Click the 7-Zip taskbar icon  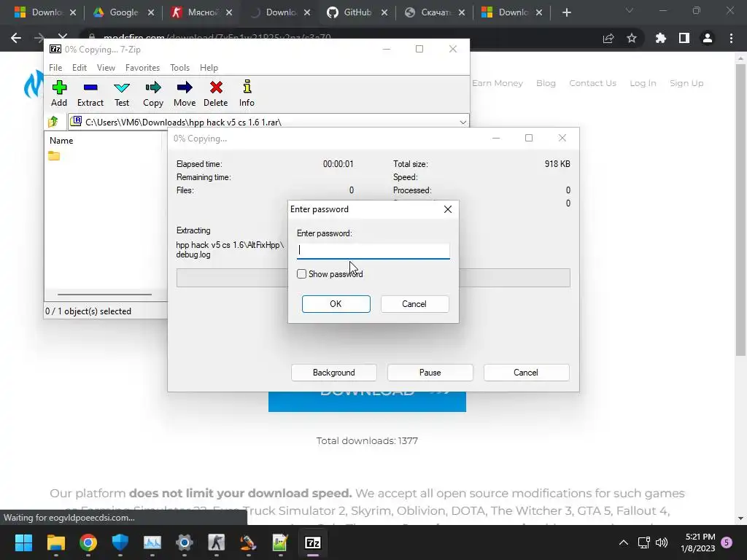point(313,542)
